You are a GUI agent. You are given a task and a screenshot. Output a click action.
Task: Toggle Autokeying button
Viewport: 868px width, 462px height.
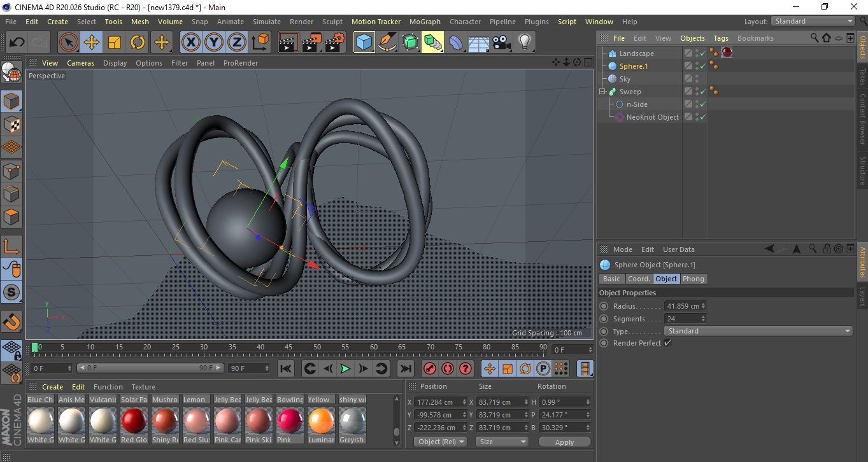tap(448, 368)
